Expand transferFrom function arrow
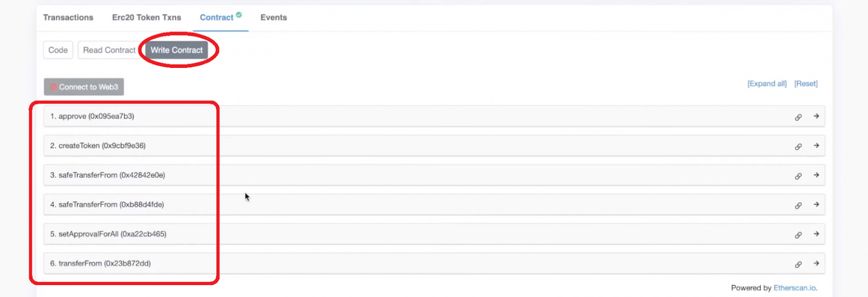The width and height of the screenshot is (868, 297). [x=816, y=263]
